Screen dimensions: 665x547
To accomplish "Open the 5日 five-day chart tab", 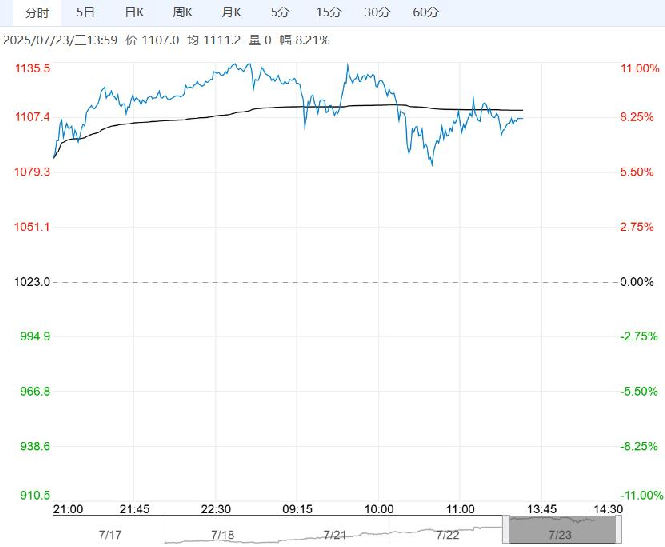I will (x=85, y=12).
